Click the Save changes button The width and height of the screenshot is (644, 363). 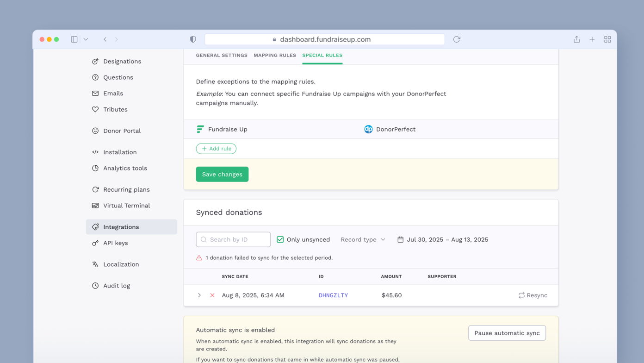tap(222, 174)
